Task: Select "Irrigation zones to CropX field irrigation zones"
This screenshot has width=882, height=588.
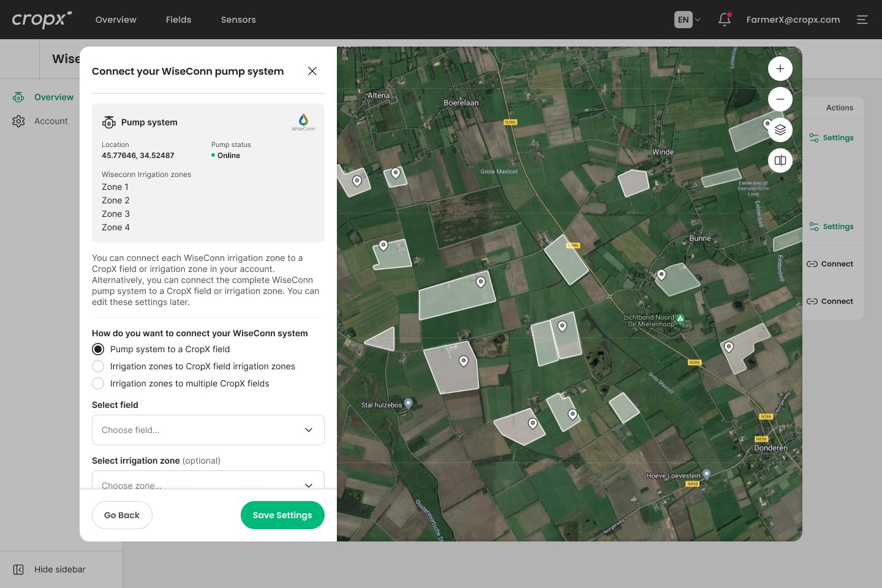Action: (x=98, y=366)
